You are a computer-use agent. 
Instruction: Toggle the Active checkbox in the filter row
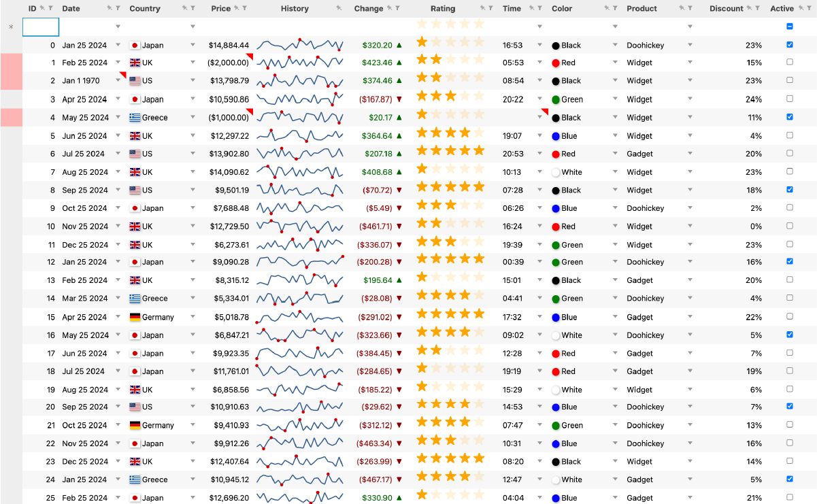pyautogui.click(x=789, y=27)
